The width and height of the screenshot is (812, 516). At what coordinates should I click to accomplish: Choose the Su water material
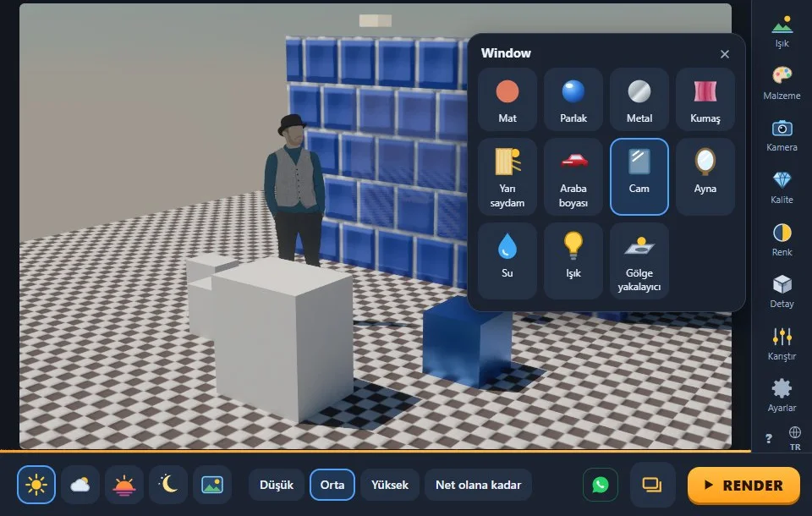point(507,261)
